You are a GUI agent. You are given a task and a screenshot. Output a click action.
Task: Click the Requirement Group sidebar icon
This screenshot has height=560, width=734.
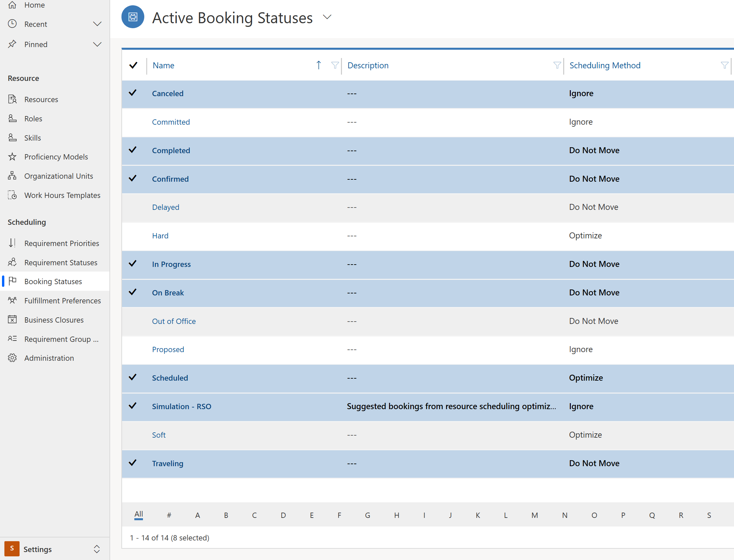click(12, 338)
